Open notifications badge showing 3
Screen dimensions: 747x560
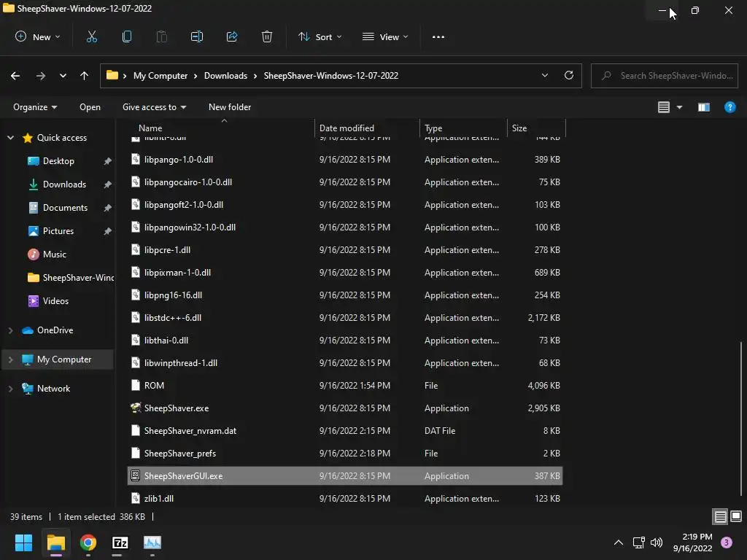tap(727, 542)
